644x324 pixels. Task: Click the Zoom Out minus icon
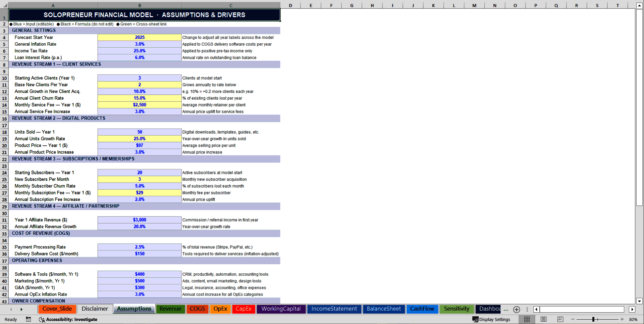[573, 319]
